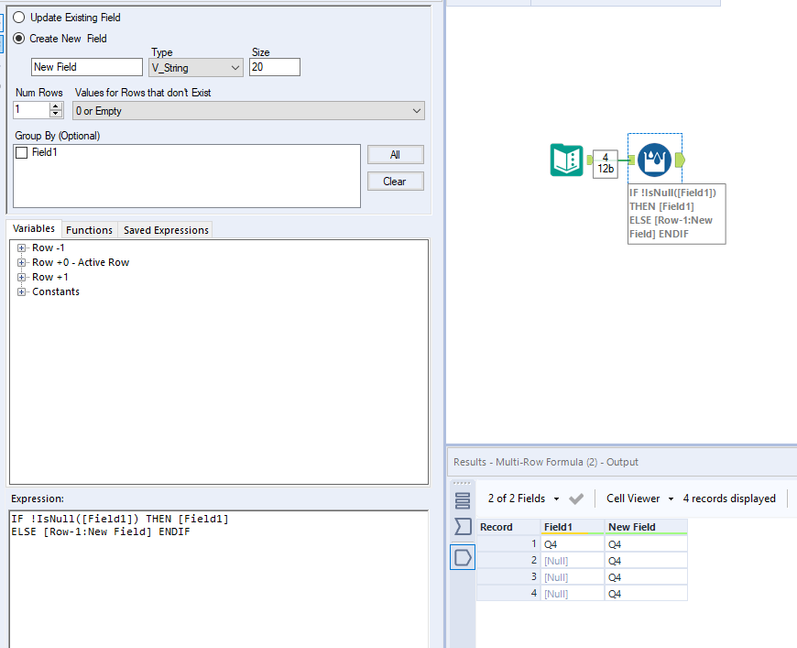Image resolution: width=797 pixels, height=648 pixels.
Task: Click the Field1 column header
Action: coord(572,527)
